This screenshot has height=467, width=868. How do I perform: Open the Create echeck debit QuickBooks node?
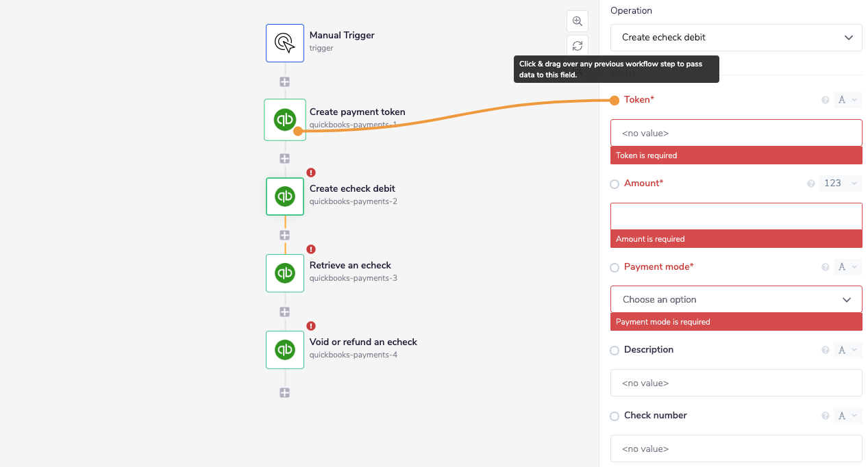284,196
